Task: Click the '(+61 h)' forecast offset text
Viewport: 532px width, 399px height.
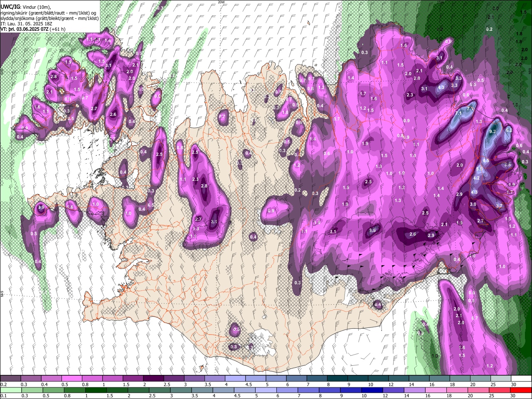Action: pyautogui.click(x=58, y=29)
